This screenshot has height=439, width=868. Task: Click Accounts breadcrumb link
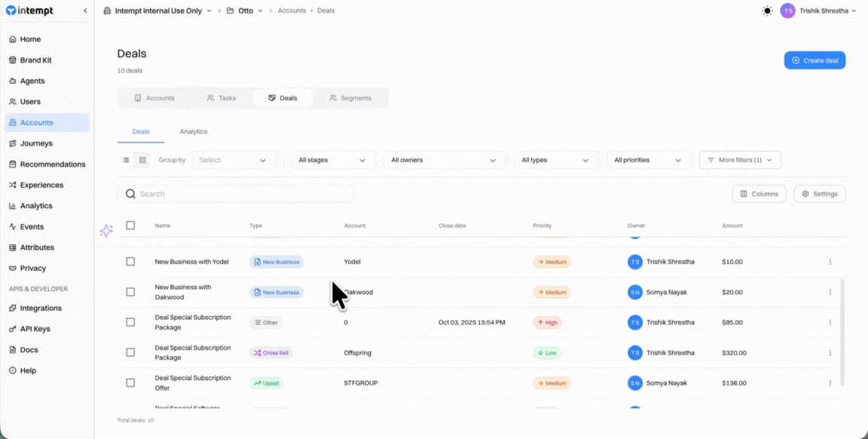pyautogui.click(x=292, y=11)
